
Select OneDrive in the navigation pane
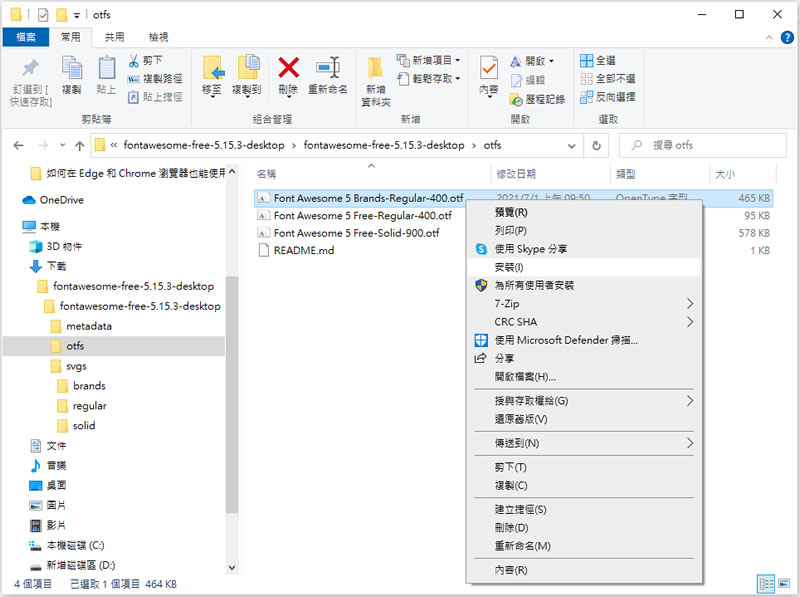(61, 200)
